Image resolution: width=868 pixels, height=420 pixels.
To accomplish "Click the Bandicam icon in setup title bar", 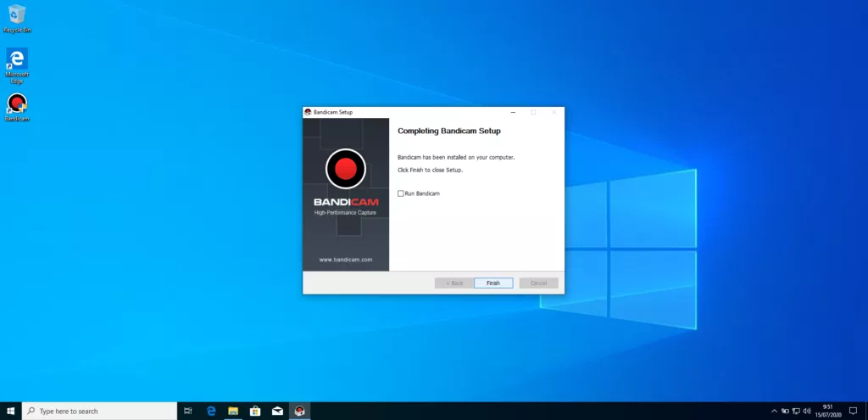I will (x=308, y=112).
